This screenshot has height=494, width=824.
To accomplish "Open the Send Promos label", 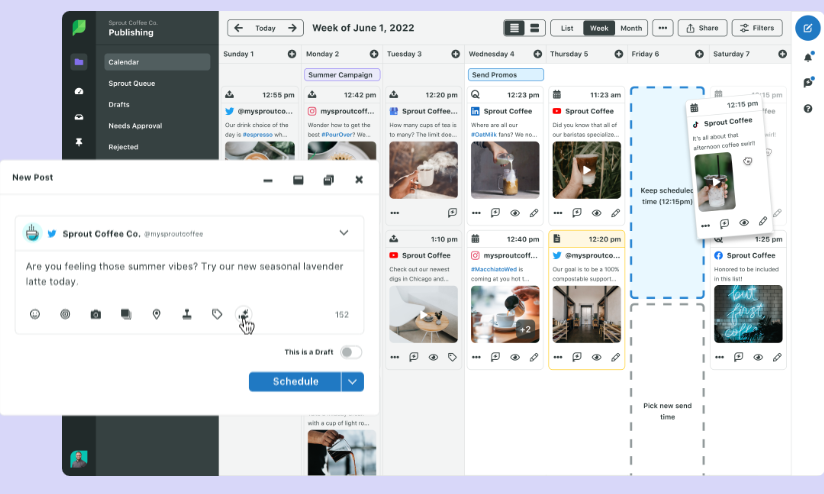I will point(506,75).
